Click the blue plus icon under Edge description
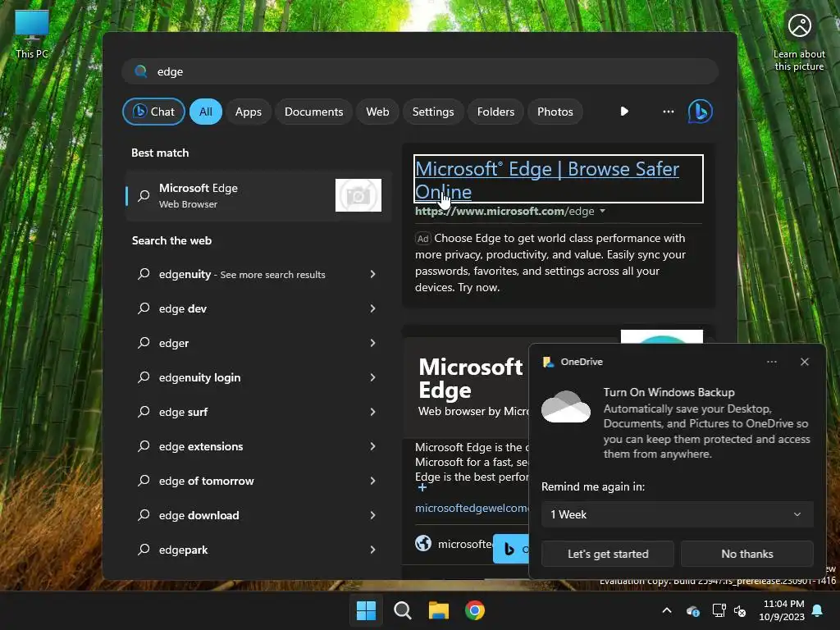 [422, 487]
